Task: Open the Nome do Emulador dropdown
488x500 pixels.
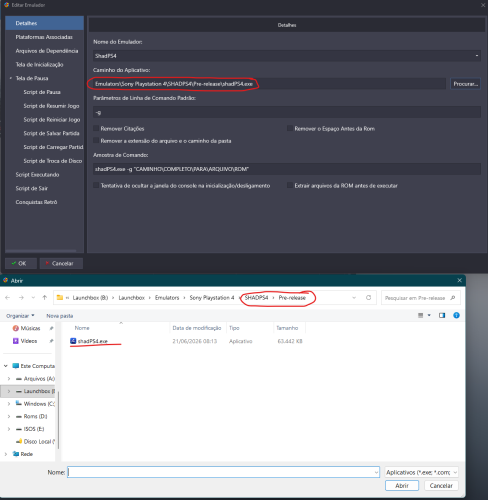Action: [x=477, y=56]
